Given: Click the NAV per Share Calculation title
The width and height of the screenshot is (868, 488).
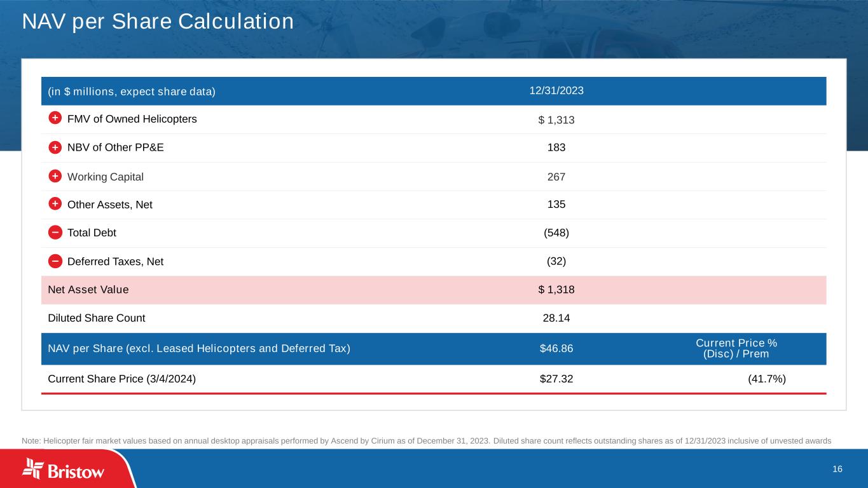Looking at the screenshot, I should [158, 22].
